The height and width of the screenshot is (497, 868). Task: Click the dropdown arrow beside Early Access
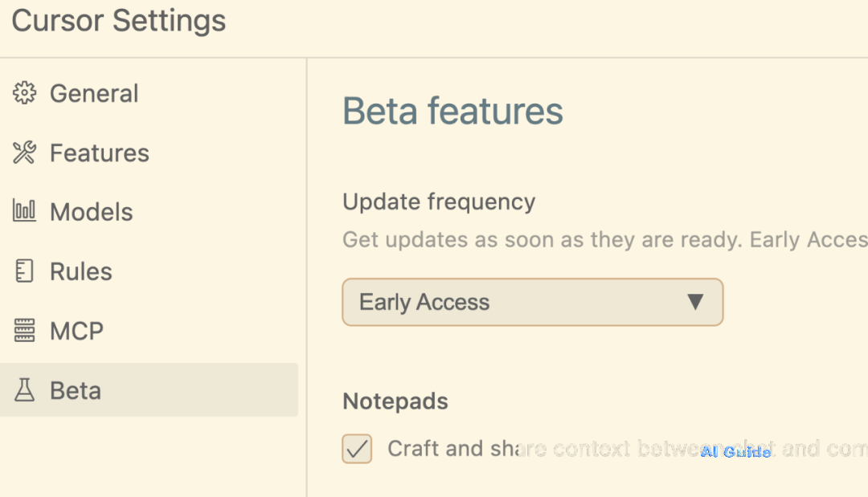(x=695, y=302)
